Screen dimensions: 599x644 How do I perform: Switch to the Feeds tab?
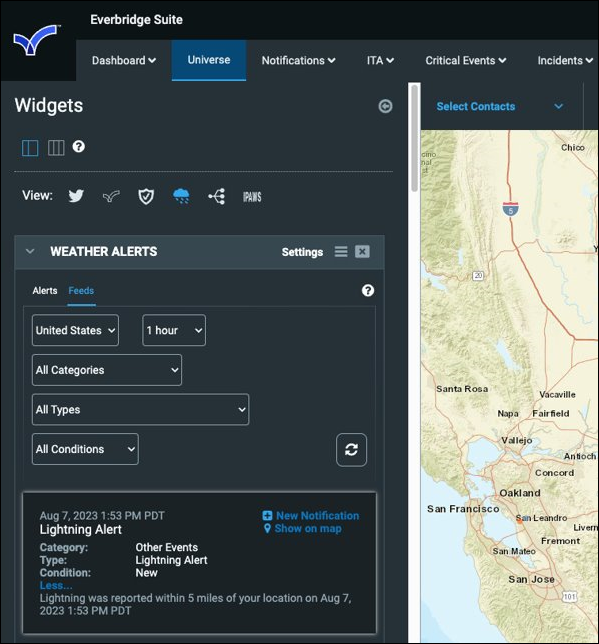pos(81,291)
